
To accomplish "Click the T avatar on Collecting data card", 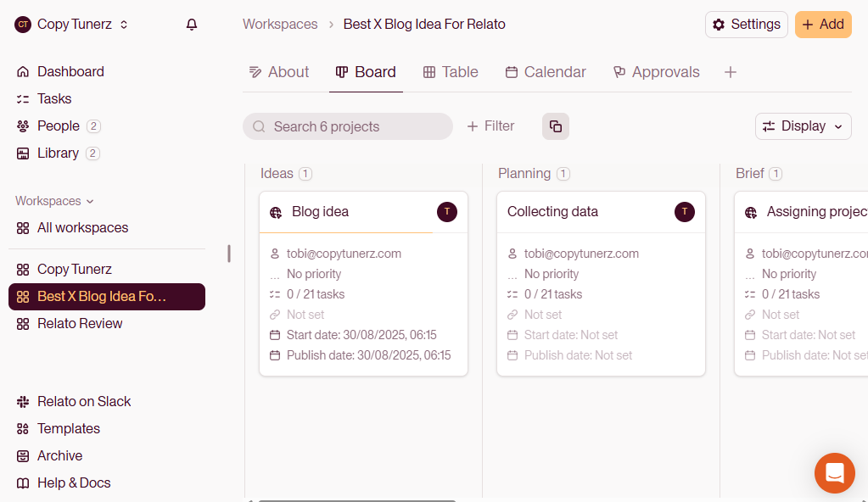I will [684, 211].
